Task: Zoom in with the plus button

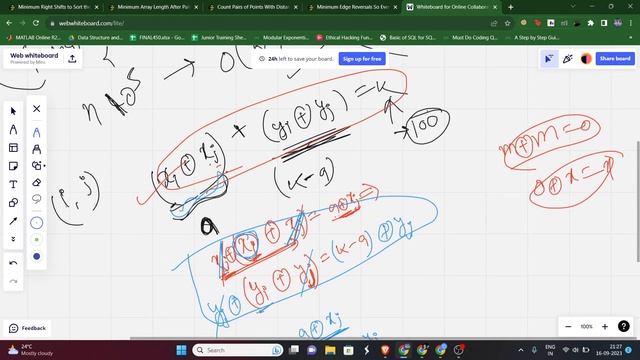Action: pos(605,327)
